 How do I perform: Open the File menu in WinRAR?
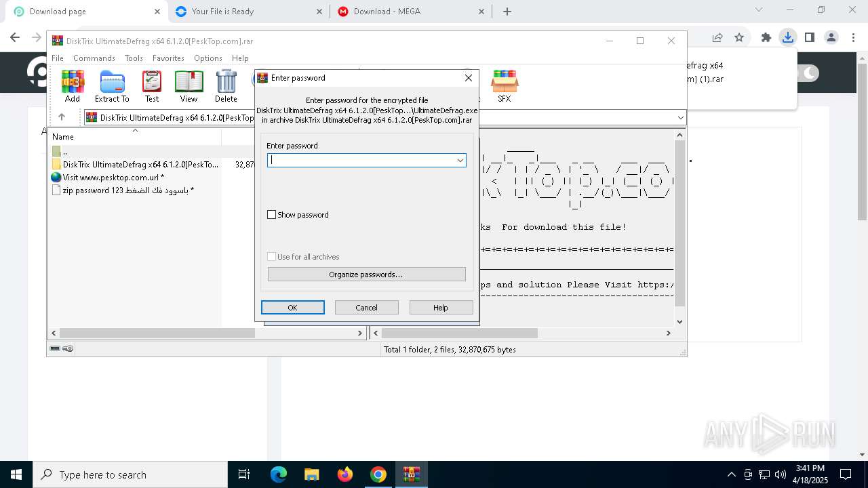click(58, 58)
